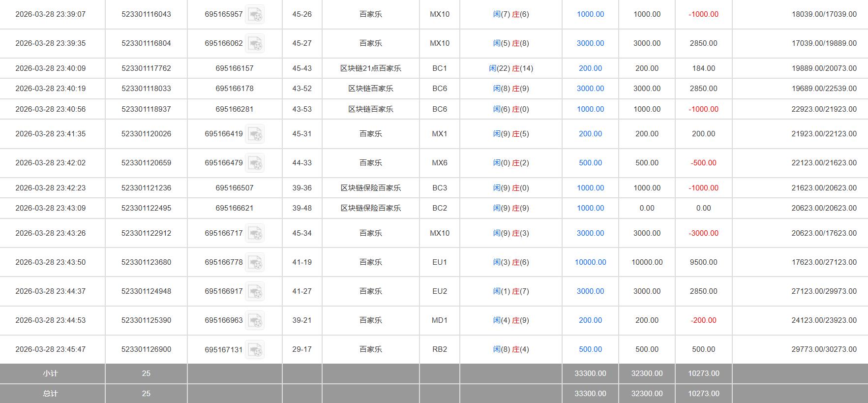Open bet amount 200.00 link for 523301117762
This screenshot has height=403, width=868.
pyautogui.click(x=590, y=68)
